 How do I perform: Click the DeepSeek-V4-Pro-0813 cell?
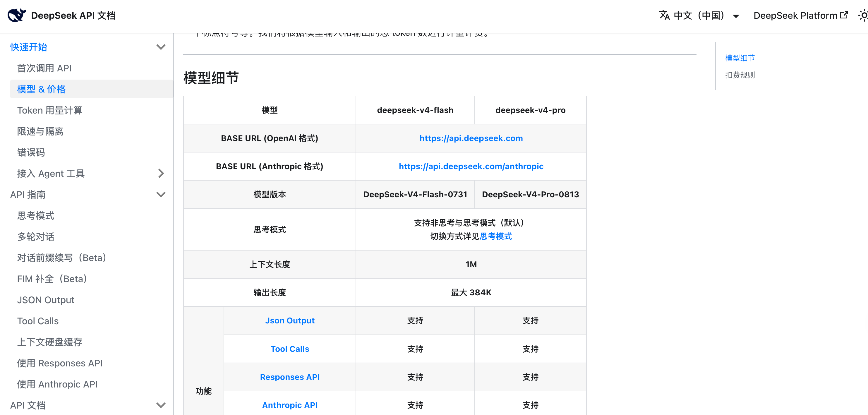pyautogui.click(x=530, y=194)
